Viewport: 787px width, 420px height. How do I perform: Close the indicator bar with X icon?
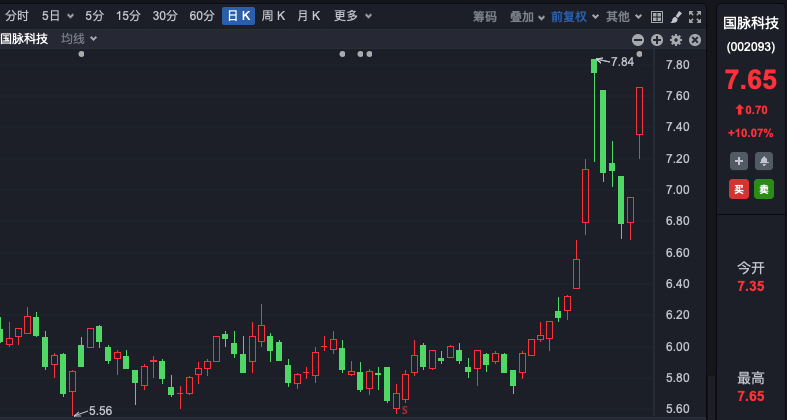coord(695,40)
